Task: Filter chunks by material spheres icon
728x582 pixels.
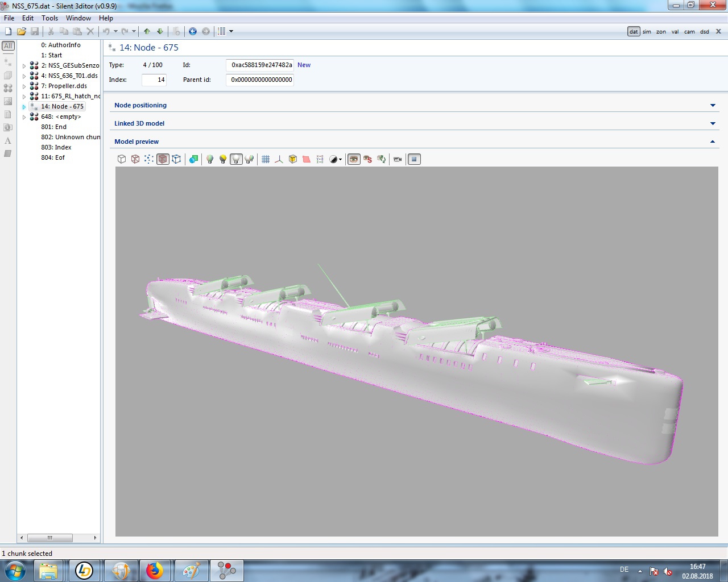Action: 8,88
